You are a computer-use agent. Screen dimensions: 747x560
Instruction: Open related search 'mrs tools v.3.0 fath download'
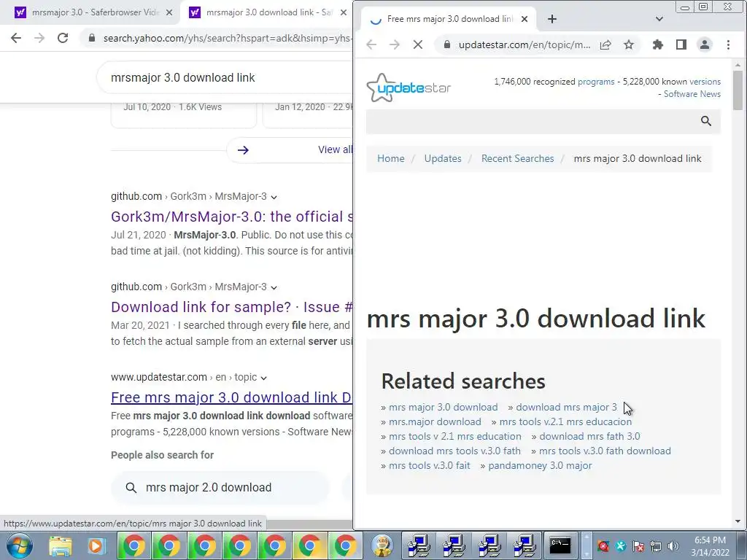point(605,451)
